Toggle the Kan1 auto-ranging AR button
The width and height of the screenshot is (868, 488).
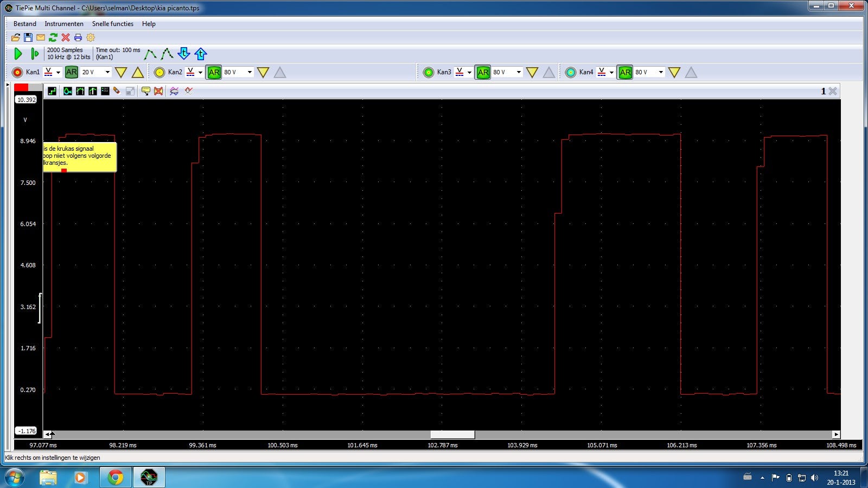72,72
